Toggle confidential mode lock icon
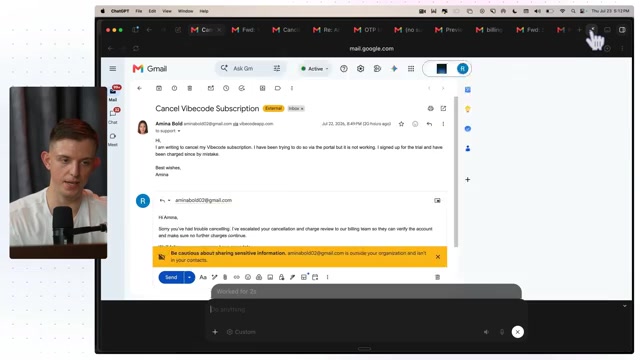This screenshot has height=360, width=640. (x=281, y=277)
